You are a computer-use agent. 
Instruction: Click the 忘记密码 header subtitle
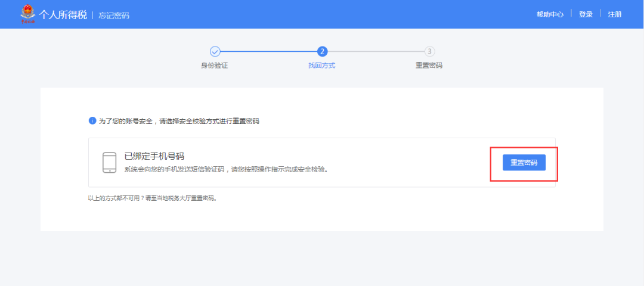tap(113, 15)
